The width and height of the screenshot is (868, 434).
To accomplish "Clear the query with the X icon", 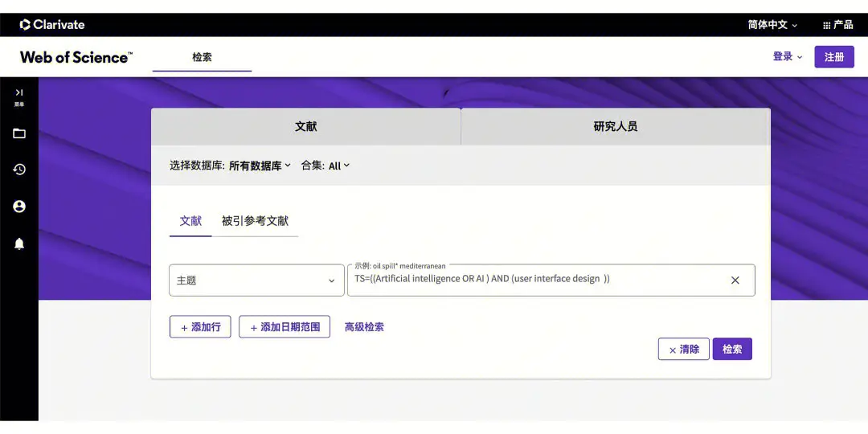I will pyautogui.click(x=735, y=280).
